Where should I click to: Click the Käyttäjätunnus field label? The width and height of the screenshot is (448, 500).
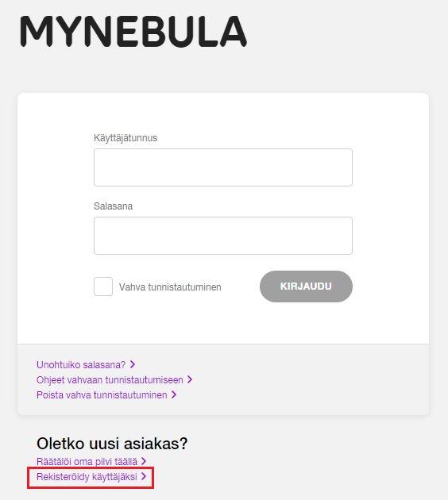click(126, 138)
